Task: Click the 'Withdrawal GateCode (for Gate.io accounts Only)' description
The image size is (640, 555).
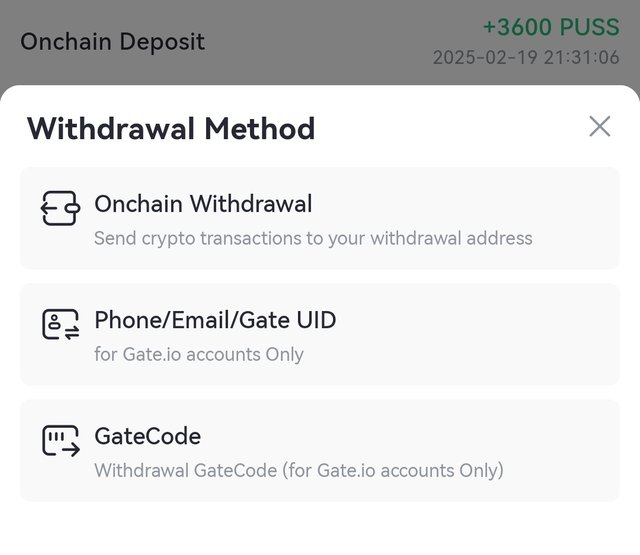Action: click(x=299, y=471)
